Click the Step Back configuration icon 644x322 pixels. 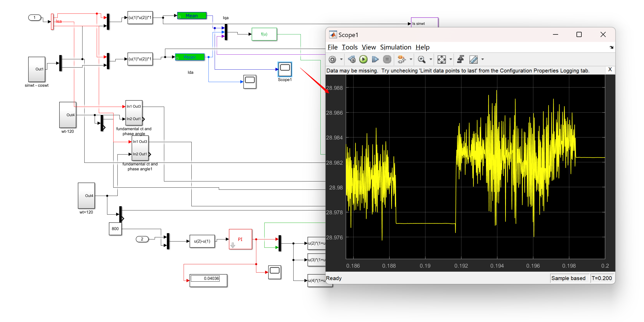[x=352, y=60]
